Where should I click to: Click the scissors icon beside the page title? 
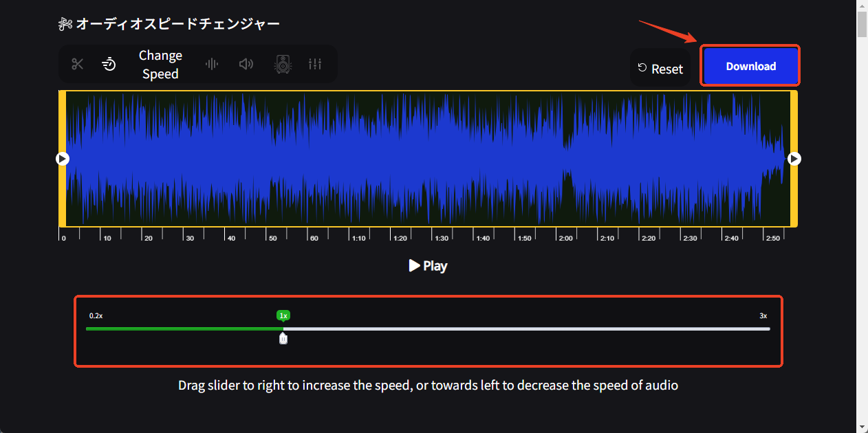coord(65,23)
